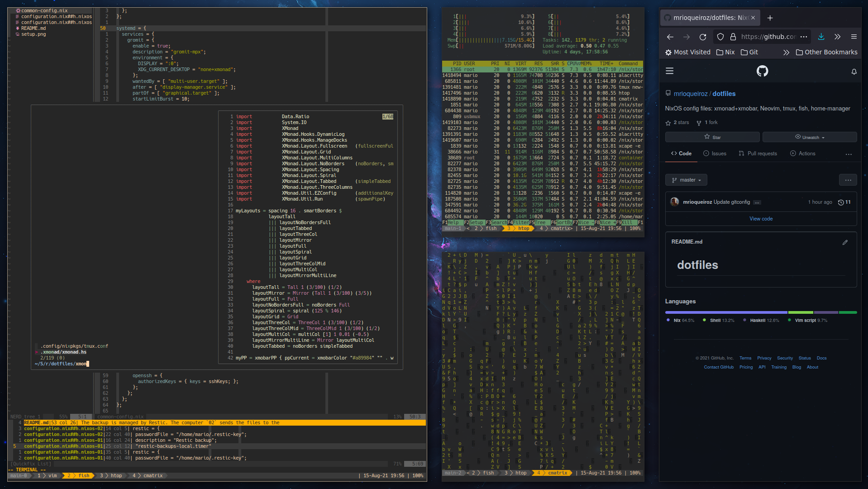Click the 2 stars link

click(677, 123)
